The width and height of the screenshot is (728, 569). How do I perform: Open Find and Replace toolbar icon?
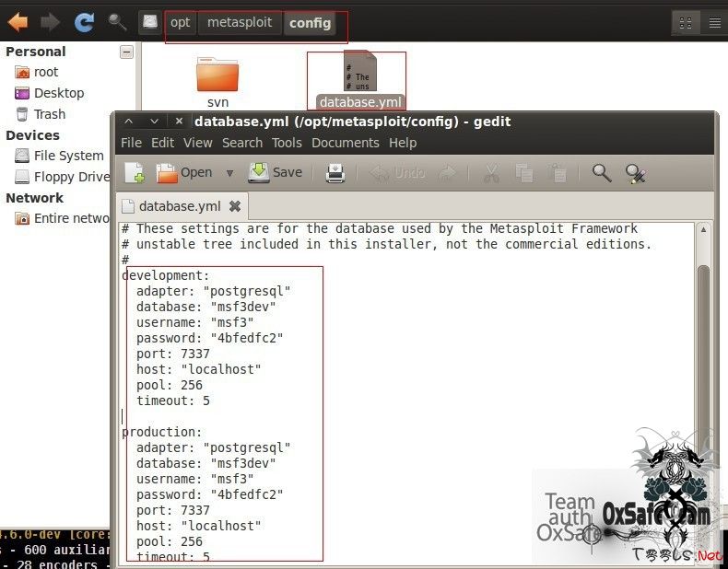pos(636,174)
